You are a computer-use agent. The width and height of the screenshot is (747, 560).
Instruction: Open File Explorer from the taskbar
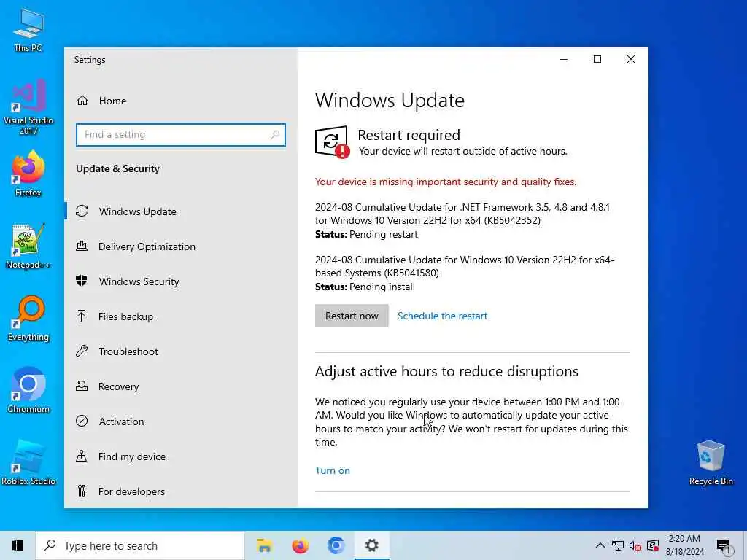264,545
